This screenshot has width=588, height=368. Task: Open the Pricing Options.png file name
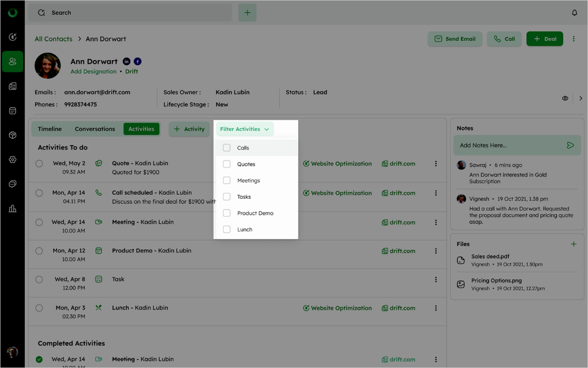(x=496, y=281)
